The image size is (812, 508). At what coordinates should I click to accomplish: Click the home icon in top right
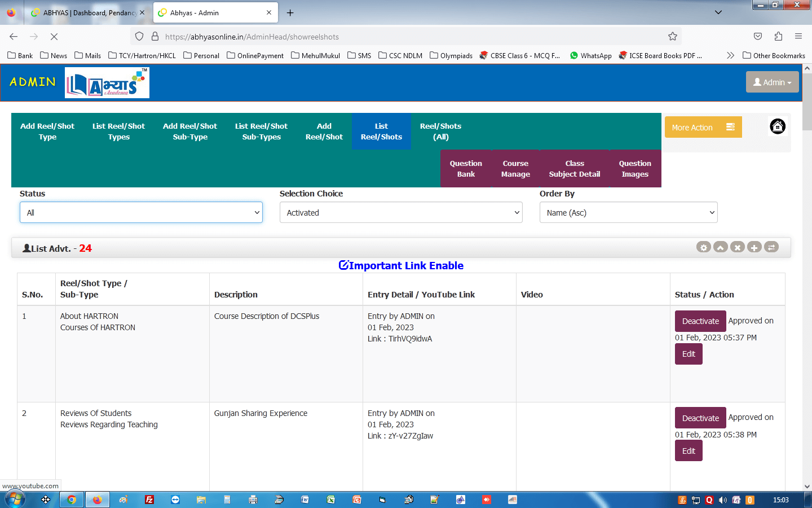[x=777, y=127]
